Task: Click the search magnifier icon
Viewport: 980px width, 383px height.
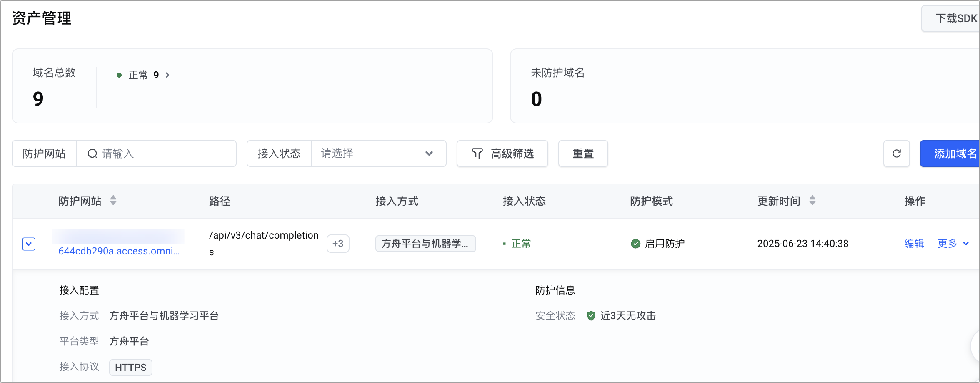Action: 92,154
